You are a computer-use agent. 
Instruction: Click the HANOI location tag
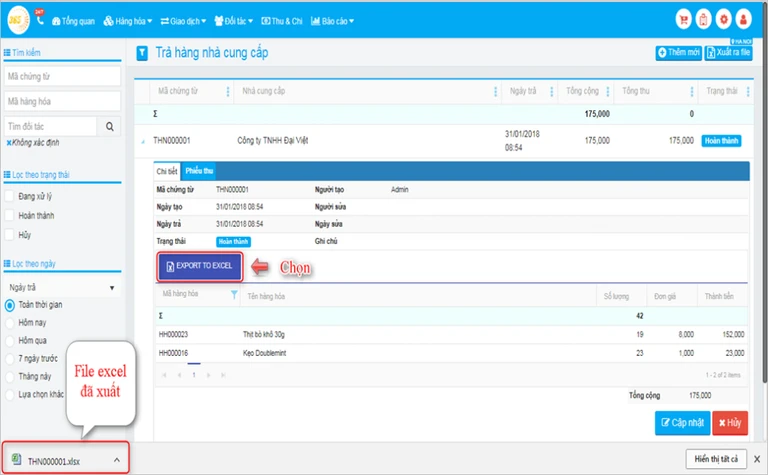click(741, 42)
